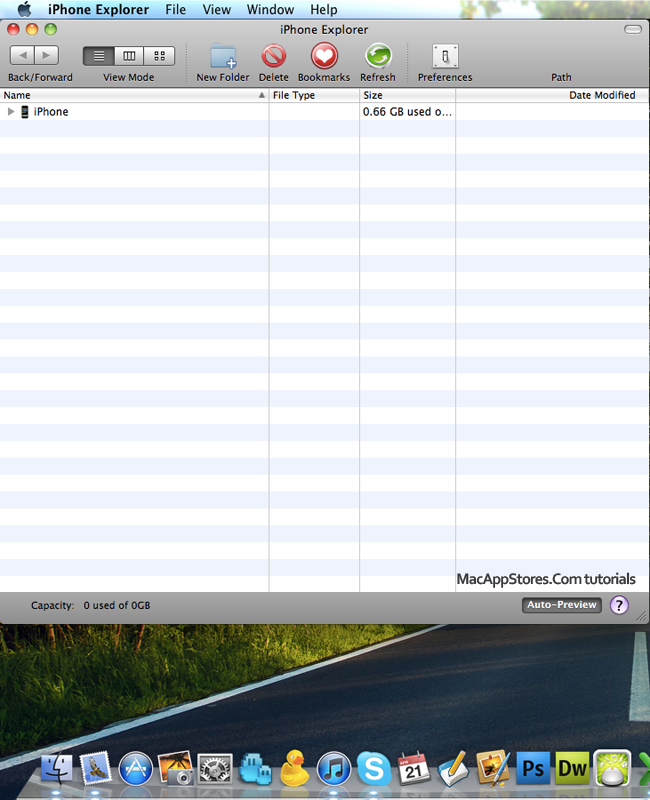Expand the iPhone disclosure triangle
This screenshot has width=650, height=800.
pyautogui.click(x=11, y=111)
